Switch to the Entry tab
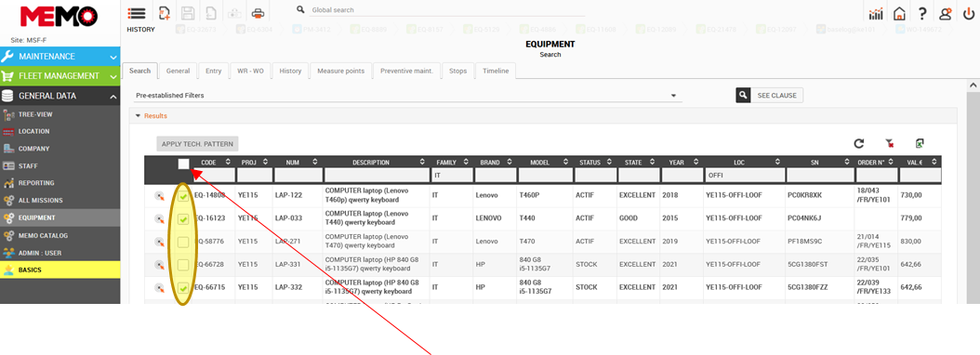 click(x=214, y=71)
